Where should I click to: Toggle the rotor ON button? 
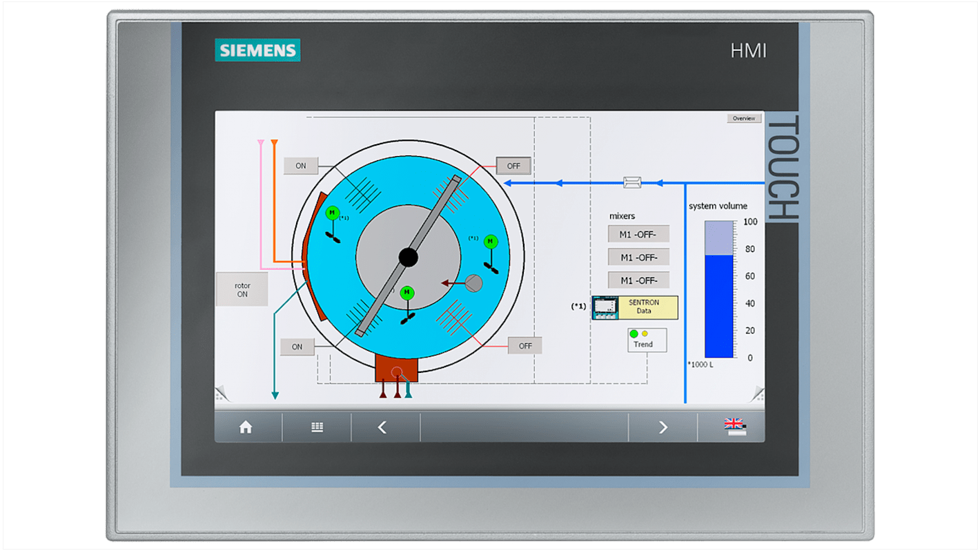pyautogui.click(x=242, y=289)
